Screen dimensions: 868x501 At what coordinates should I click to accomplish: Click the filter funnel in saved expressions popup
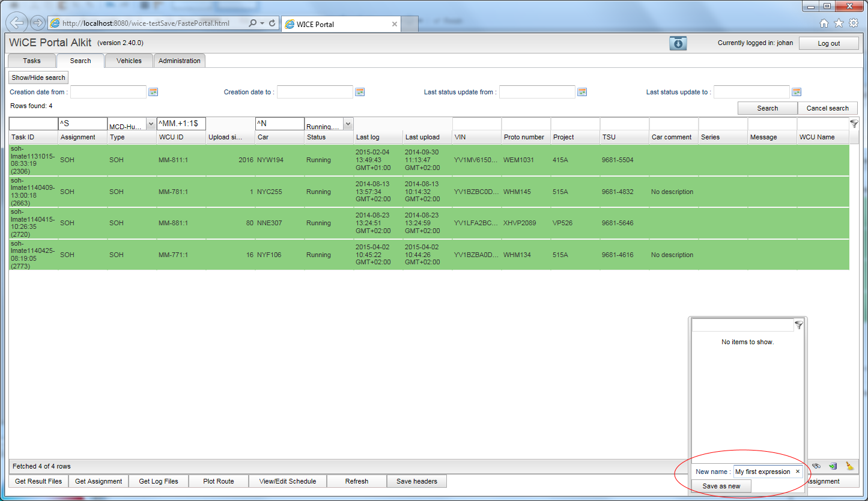pyautogui.click(x=799, y=325)
